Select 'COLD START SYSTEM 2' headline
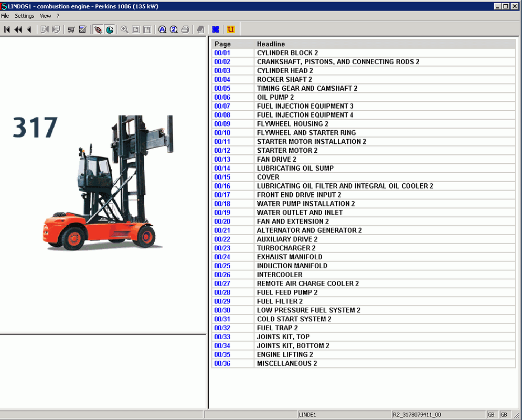The width and height of the screenshot is (522, 420). pos(294,319)
